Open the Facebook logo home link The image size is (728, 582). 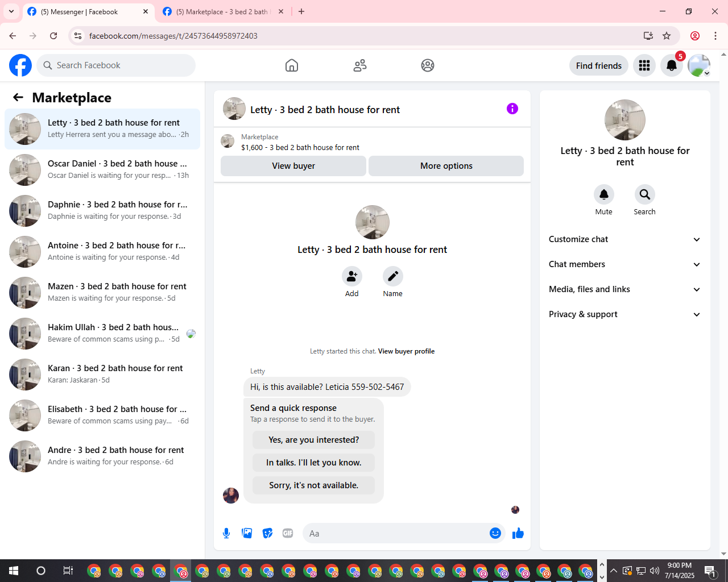click(x=20, y=65)
